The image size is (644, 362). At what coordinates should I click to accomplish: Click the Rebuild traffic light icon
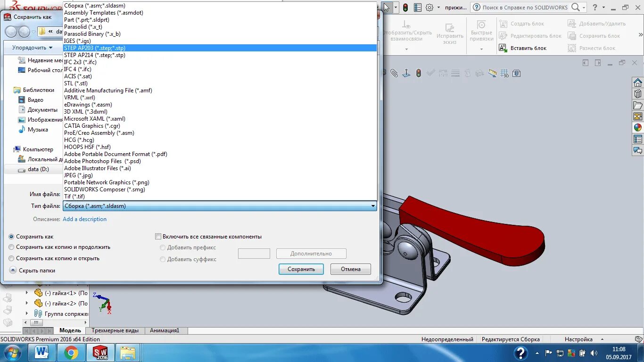(405, 8)
